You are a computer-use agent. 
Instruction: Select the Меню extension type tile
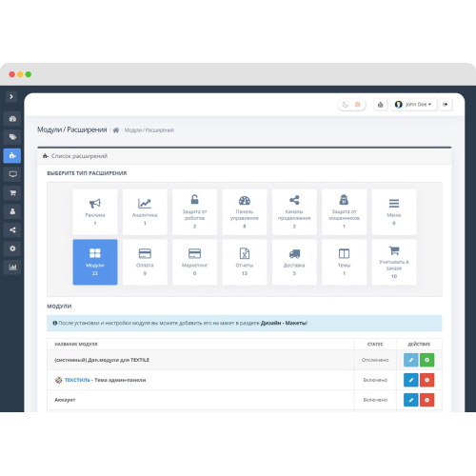(x=394, y=212)
